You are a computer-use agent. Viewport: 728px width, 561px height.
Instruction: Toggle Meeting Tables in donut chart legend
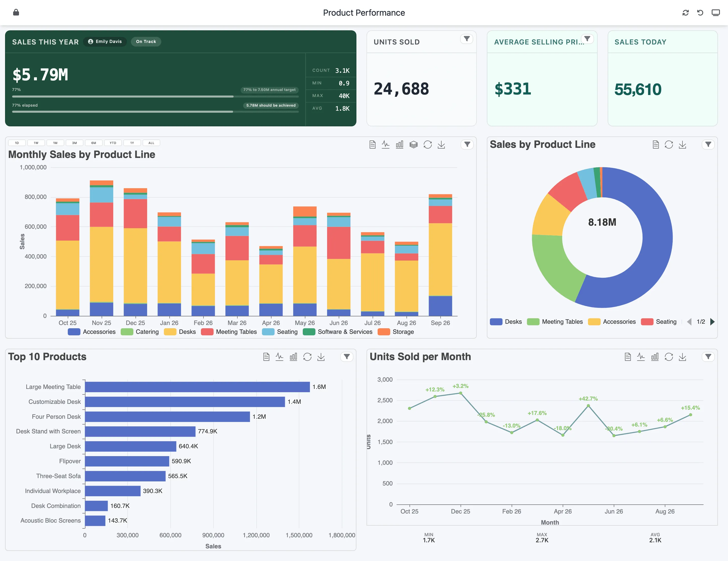(555, 322)
